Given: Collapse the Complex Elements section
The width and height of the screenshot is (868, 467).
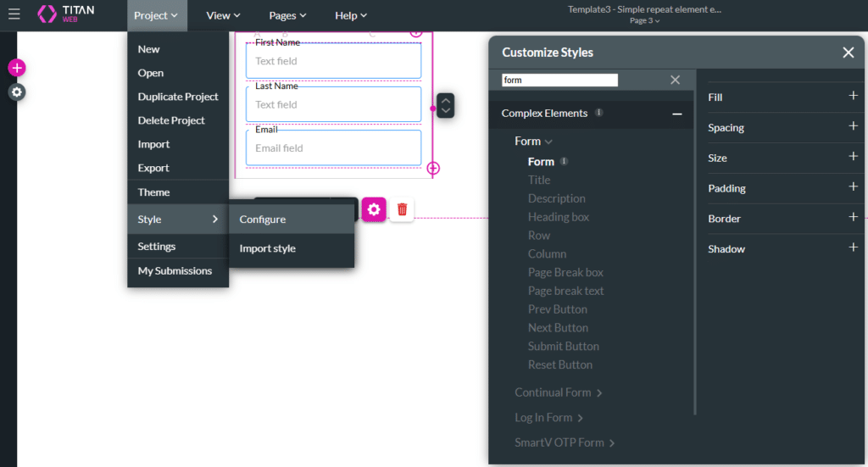Looking at the screenshot, I should 676,114.
